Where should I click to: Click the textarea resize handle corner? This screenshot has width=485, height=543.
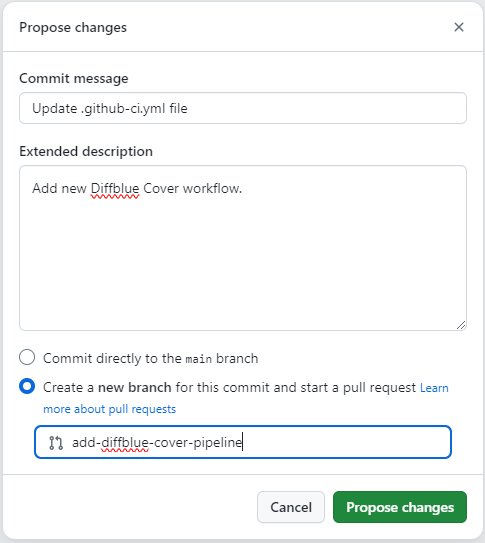click(461, 325)
